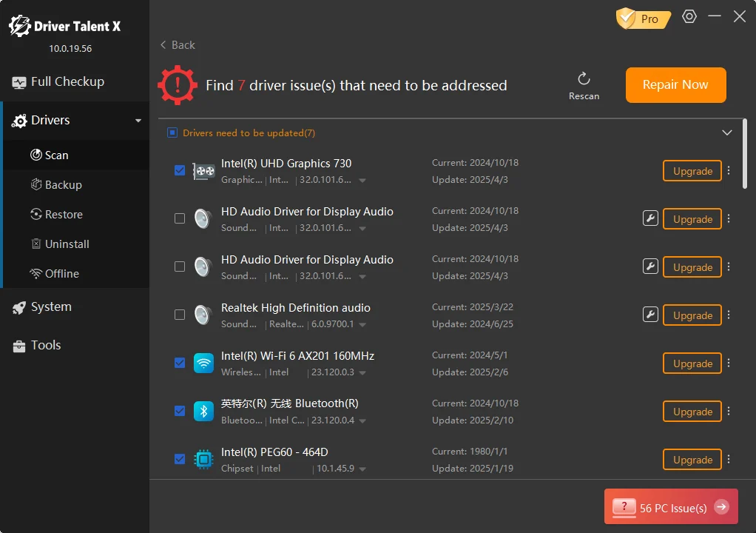756x533 pixels.
Task: Uncheck the Intel PEG60 - 464D checkbox
Action: (180, 459)
